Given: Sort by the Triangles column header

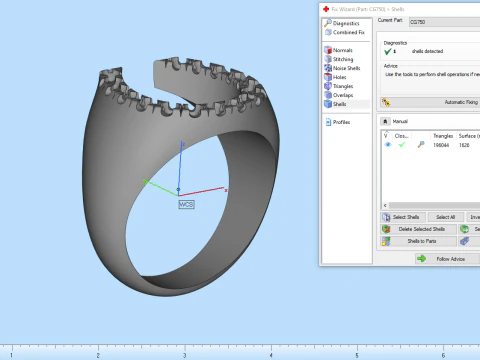Looking at the screenshot, I should (443, 136).
